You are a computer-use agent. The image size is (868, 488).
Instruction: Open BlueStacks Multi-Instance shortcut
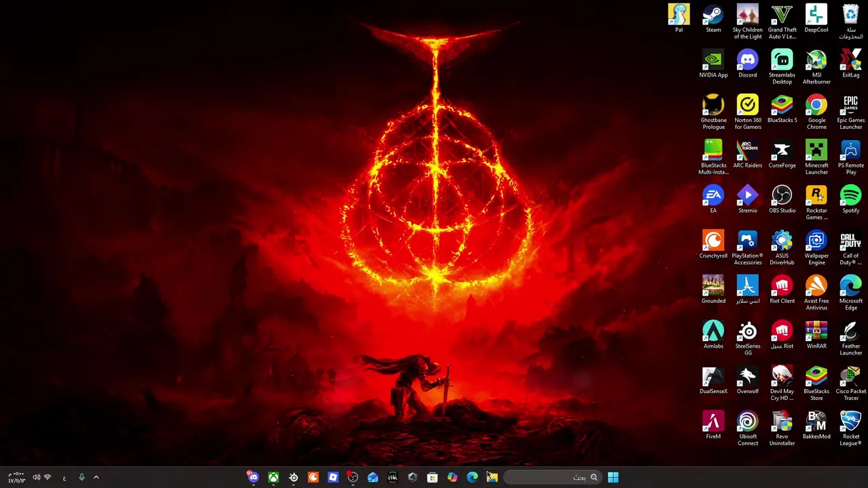(x=713, y=158)
